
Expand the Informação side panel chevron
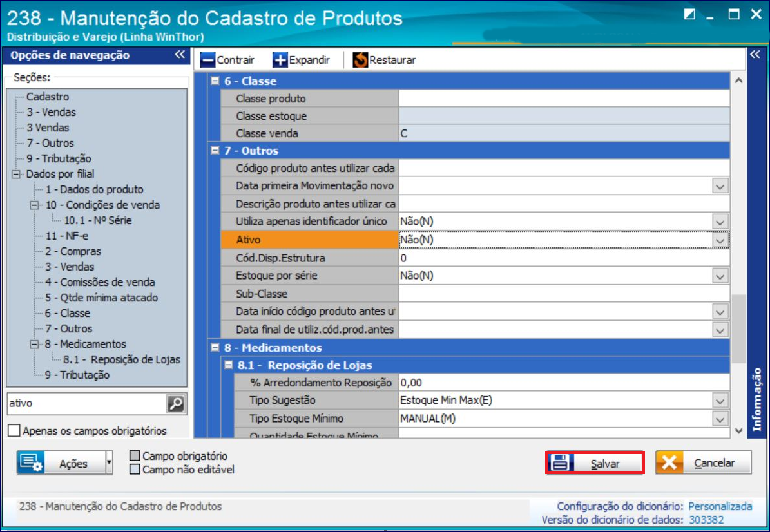755,55
